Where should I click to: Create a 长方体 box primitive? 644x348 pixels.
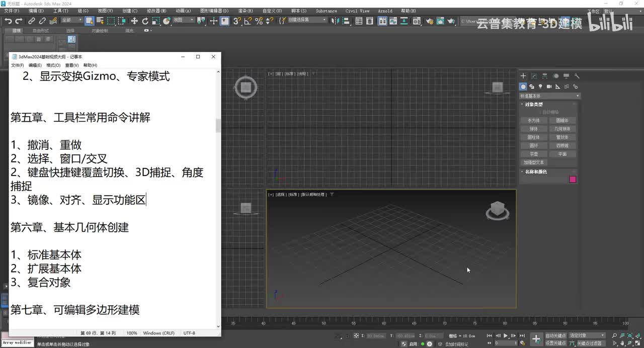pyautogui.click(x=533, y=121)
